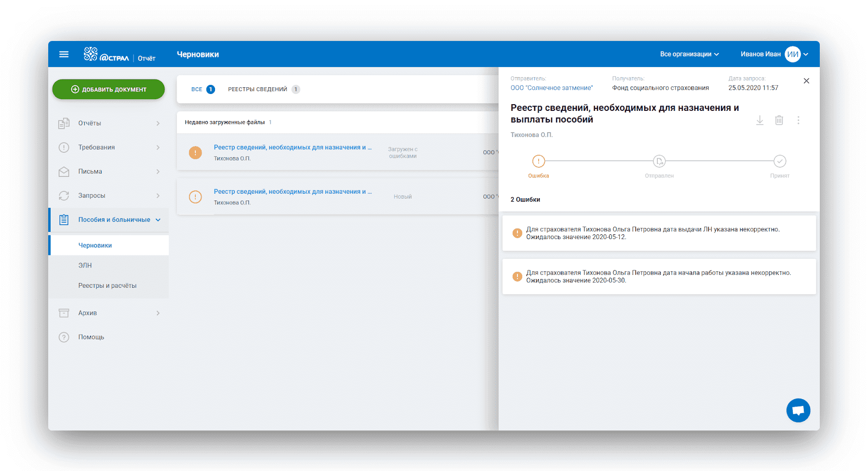868x471 pixels.
Task: Click the warning icon of дата выдачи ЛН error
Action: coord(517,233)
